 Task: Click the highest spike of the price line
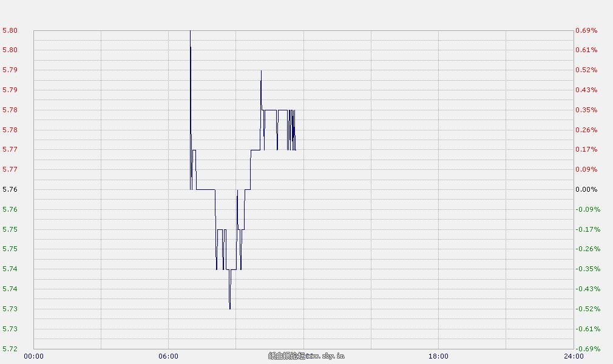tap(190, 32)
